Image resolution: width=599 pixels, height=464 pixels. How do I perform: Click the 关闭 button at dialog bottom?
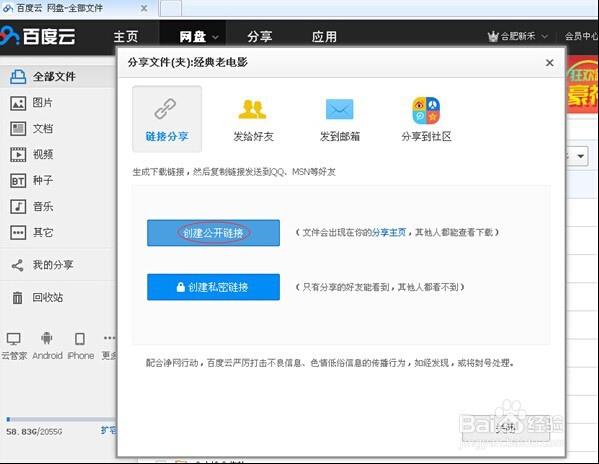pyautogui.click(x=506, y=428)
